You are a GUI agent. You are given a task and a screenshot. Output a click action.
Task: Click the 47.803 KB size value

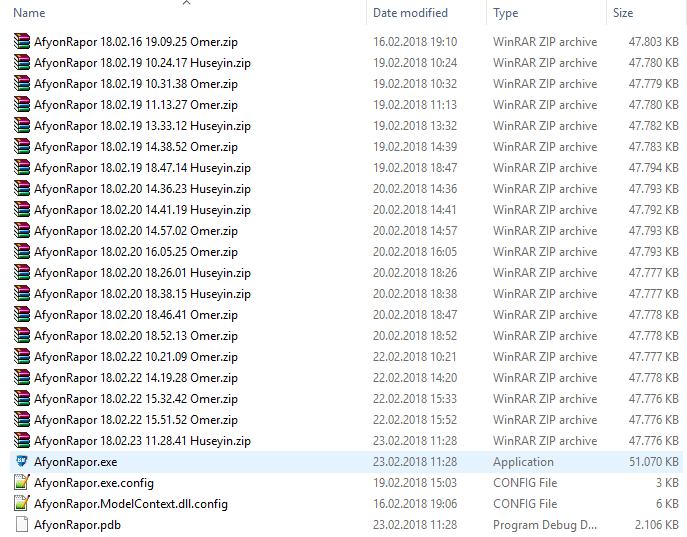[654, 42]
